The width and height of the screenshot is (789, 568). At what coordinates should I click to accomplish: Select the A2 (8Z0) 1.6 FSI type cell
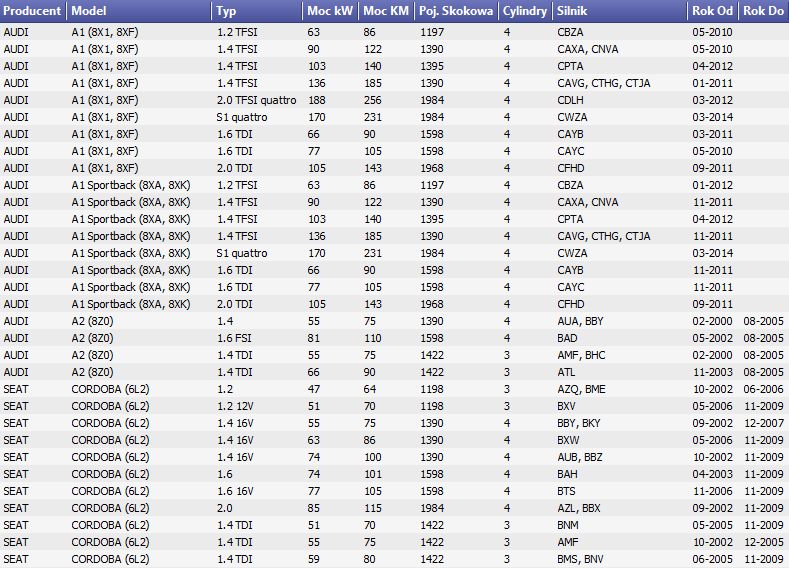[234, 338]
